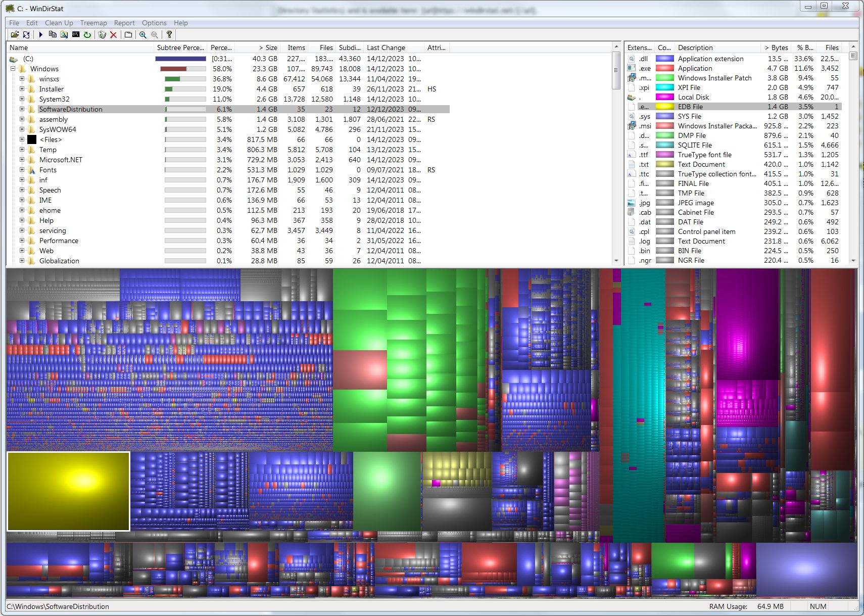
Task: Click RAM Usage value in status bar
Action: coord(770,606)
